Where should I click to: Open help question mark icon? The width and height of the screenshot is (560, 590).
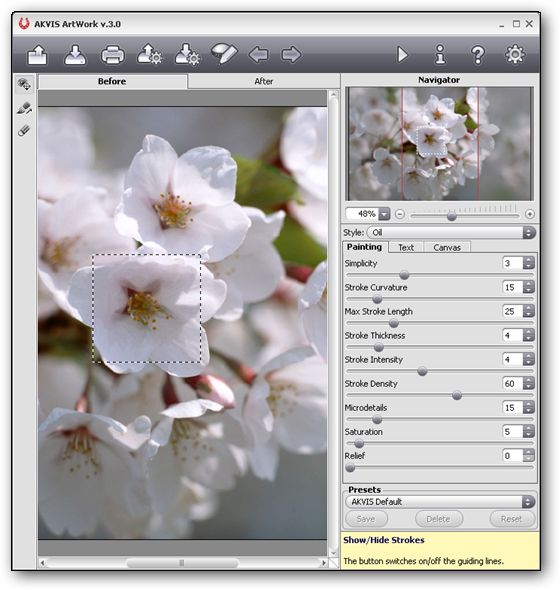tap(478, 55)
